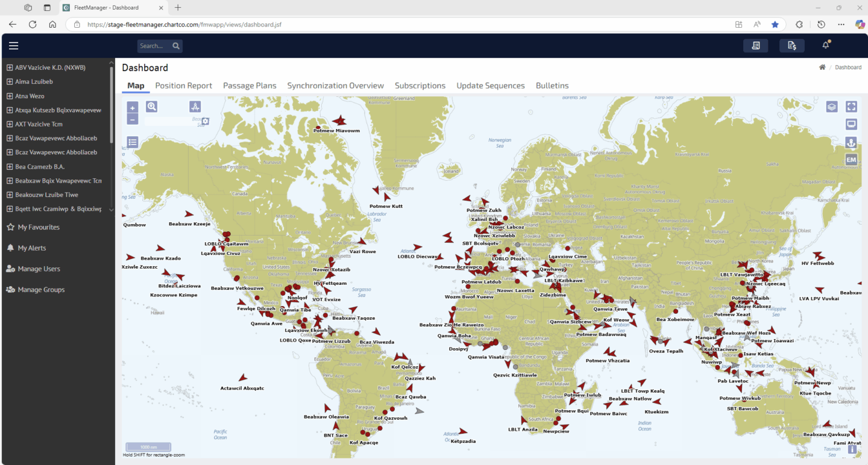Expand the Alma Lzuibeb tree node
Image resolution: width=868 pixels, height=465 pixels.
(x=10, y=82)
